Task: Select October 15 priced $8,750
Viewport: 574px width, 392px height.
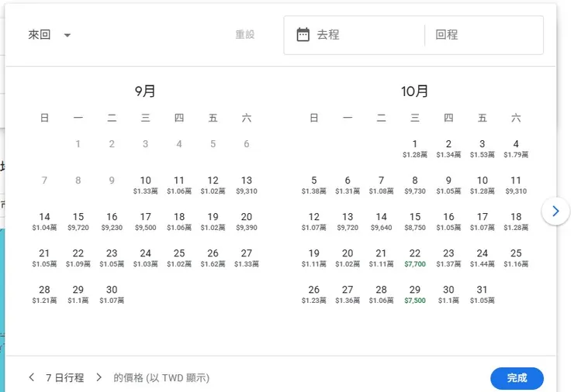Action: coord(415,221)
